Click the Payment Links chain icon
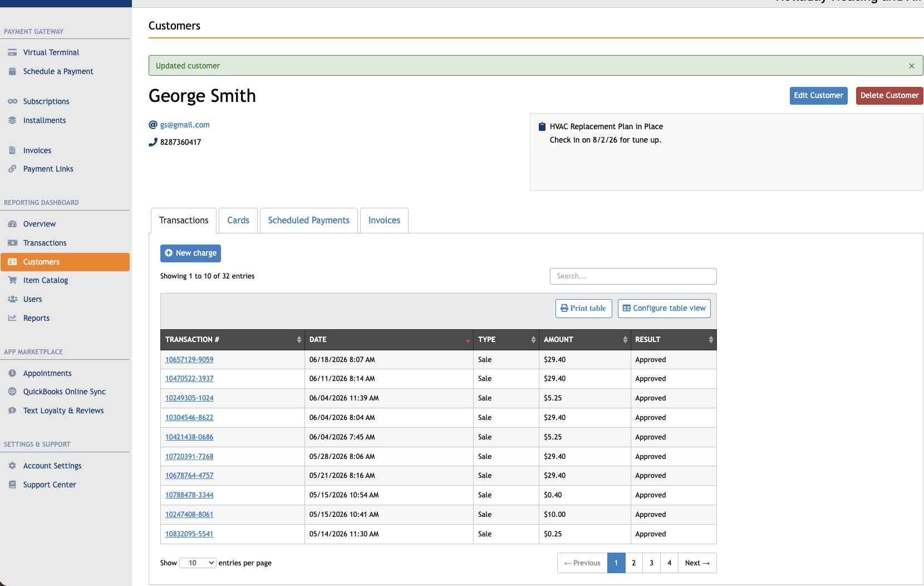This screenshot has width=924, height=586. point(12,169)
